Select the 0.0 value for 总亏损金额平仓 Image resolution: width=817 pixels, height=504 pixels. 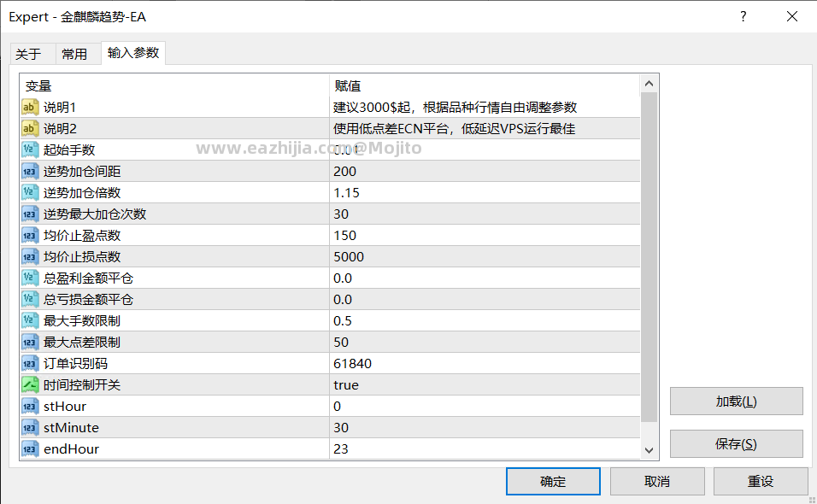(343, 299)
